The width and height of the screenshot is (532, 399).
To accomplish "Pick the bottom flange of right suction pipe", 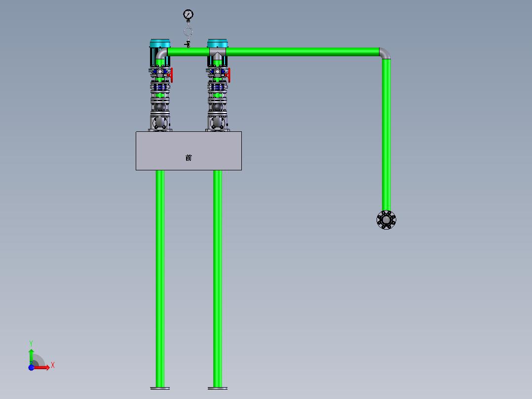I will point(218,388).
